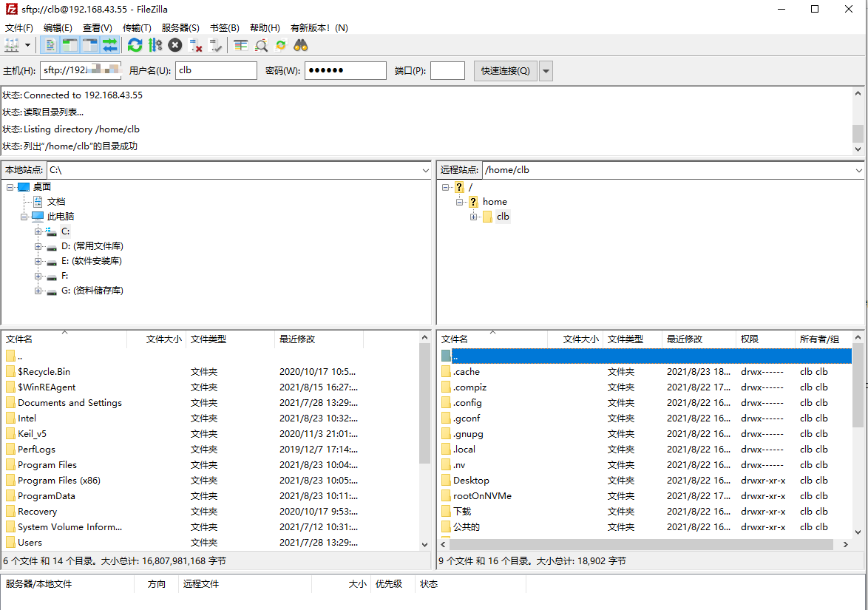Disconnect from the current server
Image resolution: width=868 pixels, height=610 pixels.
195,45
